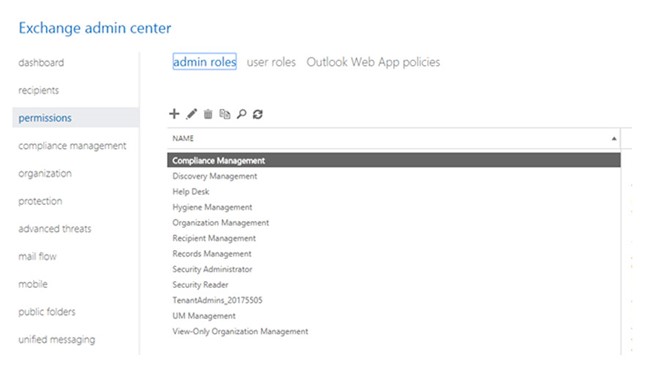This screenshot has height=380, width=660.
Task: Navigate to protection section
Action: [x=40, y=201]
